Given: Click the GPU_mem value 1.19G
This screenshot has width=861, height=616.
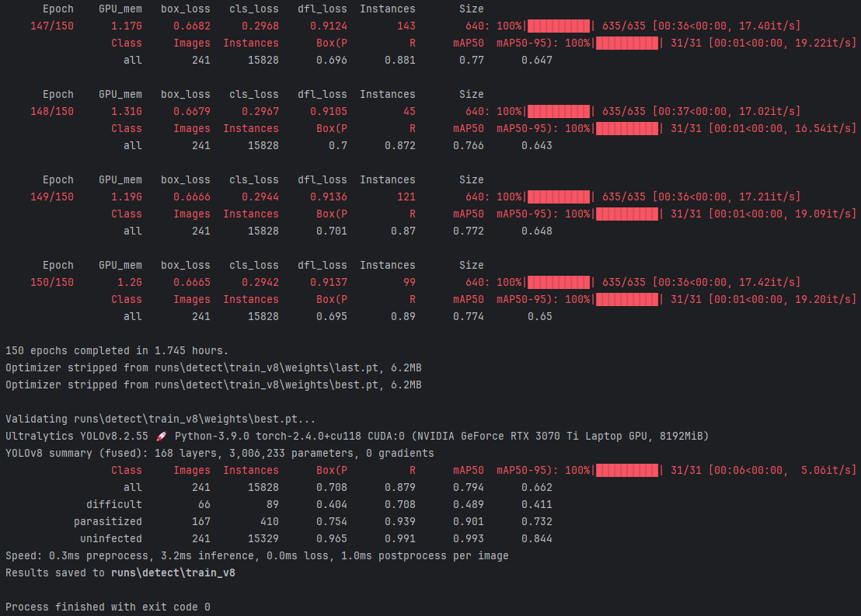Looking at the screenshot, I should (x=127, y=197).
